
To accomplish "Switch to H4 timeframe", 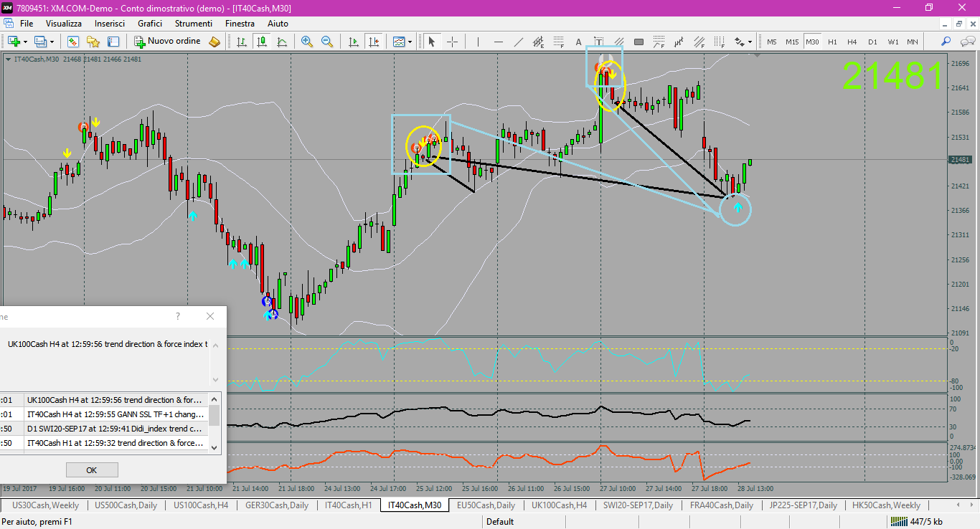I will (852, 42).
